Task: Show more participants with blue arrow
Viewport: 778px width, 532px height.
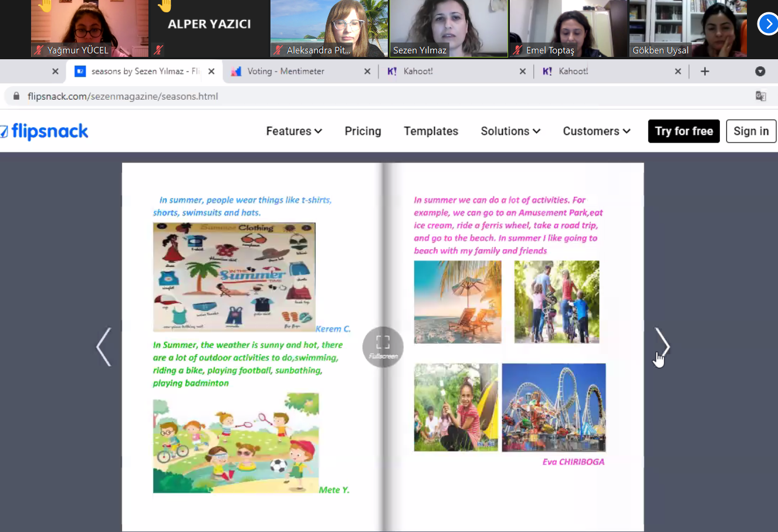Action: coord(767,25)
